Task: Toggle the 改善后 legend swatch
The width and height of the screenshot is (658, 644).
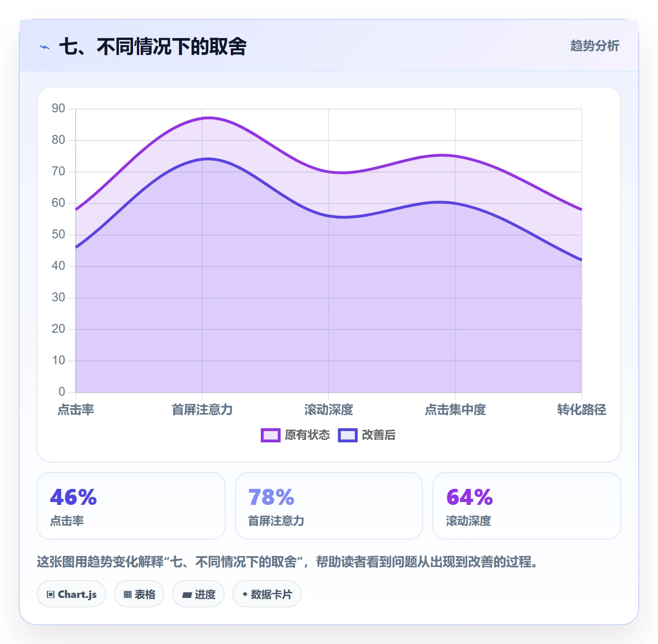Action: point(348,435)
